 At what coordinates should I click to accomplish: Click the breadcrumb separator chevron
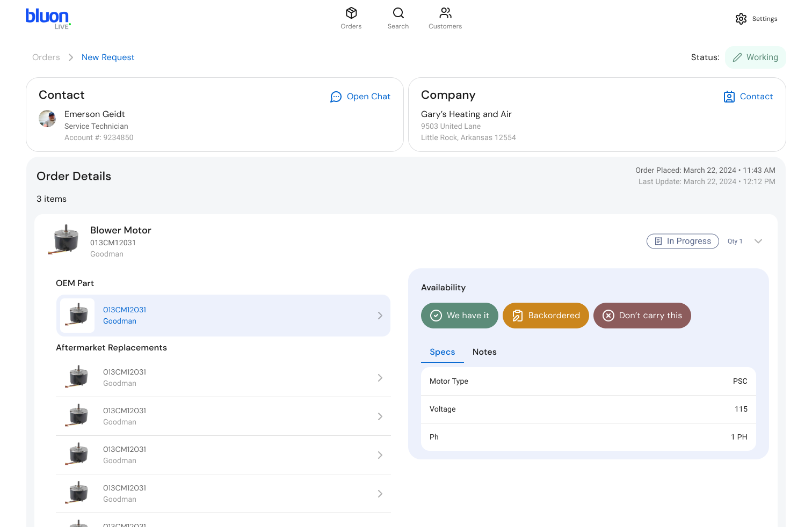point(71,57)
